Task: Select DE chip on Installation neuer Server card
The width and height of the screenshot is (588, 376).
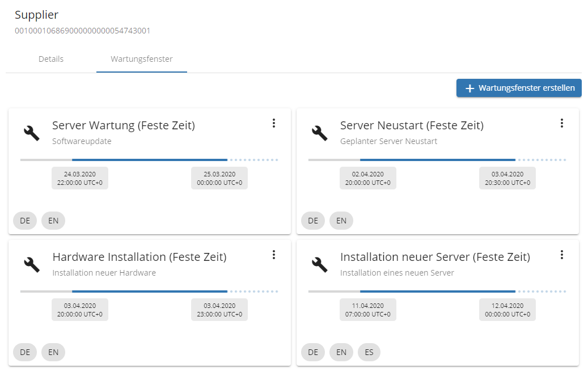Action: pyautogui.click(x=313, y=352)
